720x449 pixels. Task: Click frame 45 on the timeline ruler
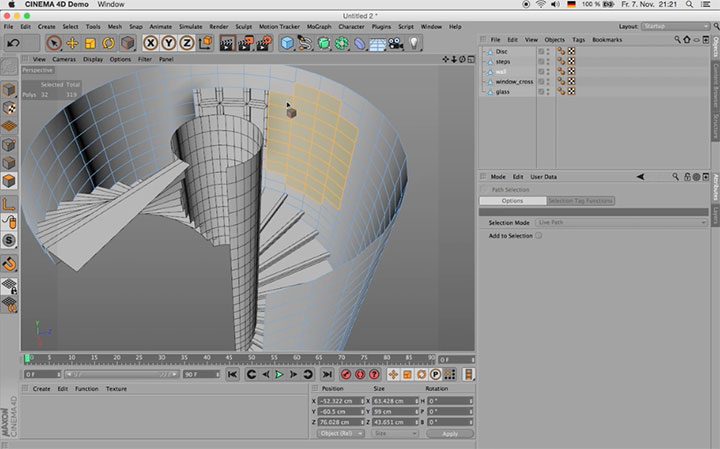[229, 358]
